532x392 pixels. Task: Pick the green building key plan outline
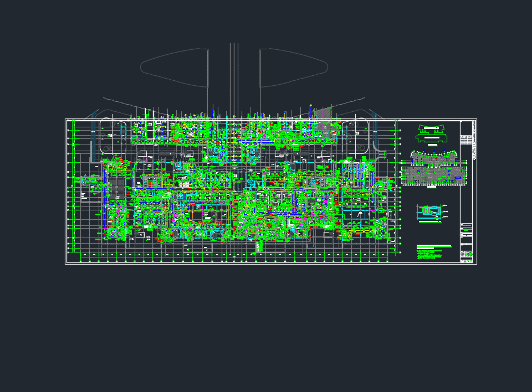431,133
